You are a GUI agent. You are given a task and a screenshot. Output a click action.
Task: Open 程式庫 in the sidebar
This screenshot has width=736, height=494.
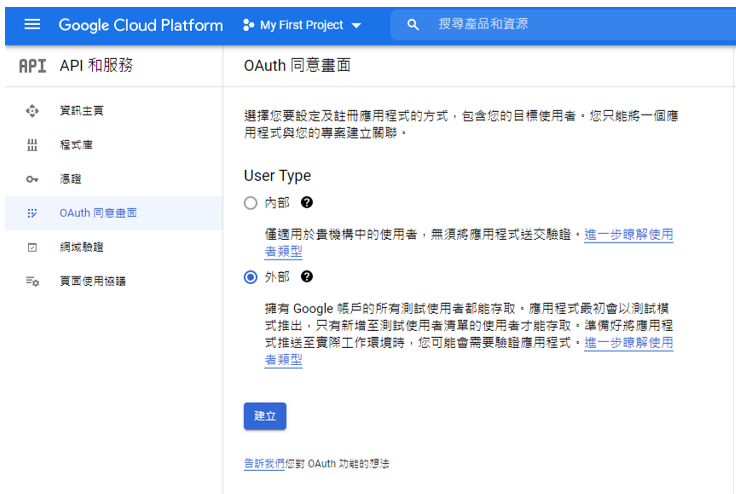coord(76,145)
